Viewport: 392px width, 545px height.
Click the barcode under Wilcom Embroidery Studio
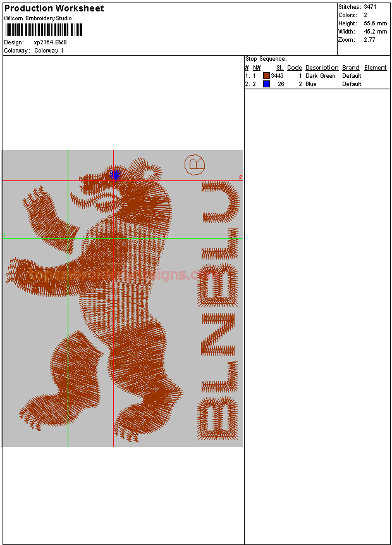[43, 30]
